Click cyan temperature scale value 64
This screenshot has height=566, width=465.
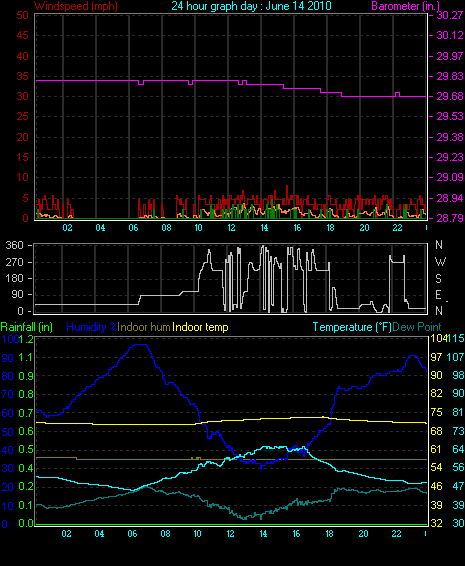tap(458, 449)
